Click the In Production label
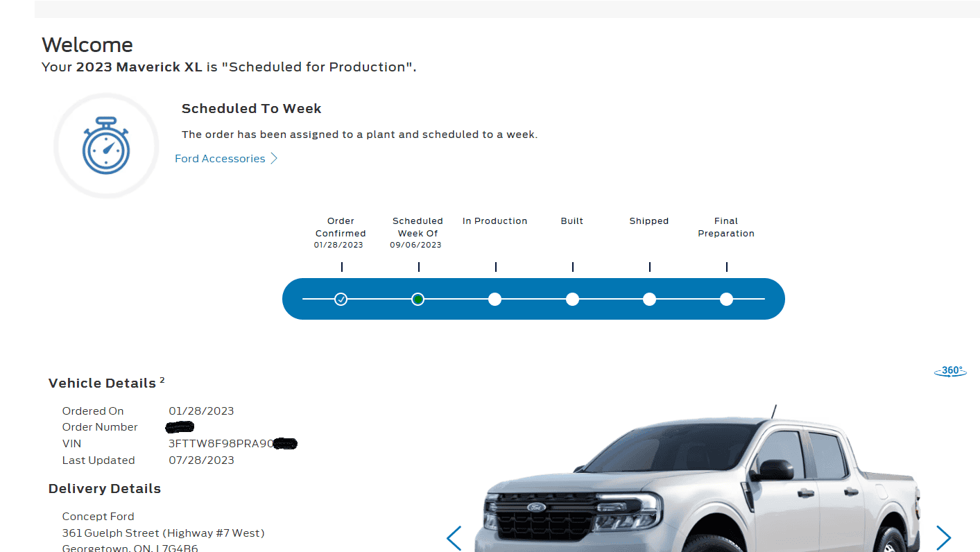Screen dimensions: 980x552 click(x=495, y=221)
